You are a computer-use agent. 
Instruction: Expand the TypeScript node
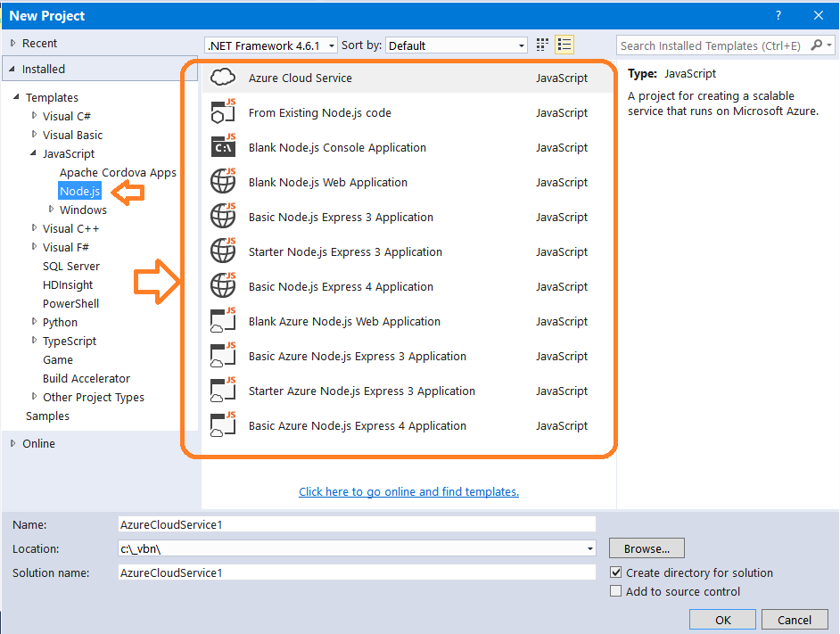(x=34, y=341)
